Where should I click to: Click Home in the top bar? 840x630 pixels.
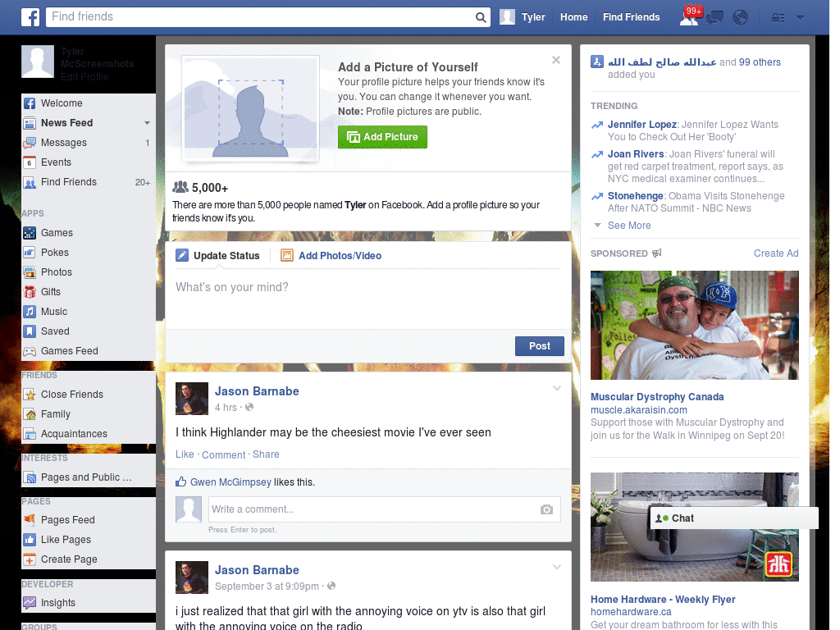573,17
